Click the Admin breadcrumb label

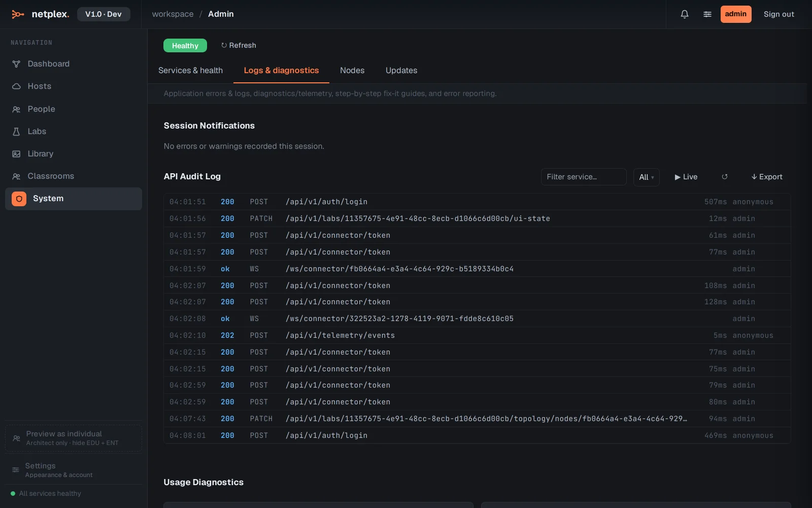[221, 14]
